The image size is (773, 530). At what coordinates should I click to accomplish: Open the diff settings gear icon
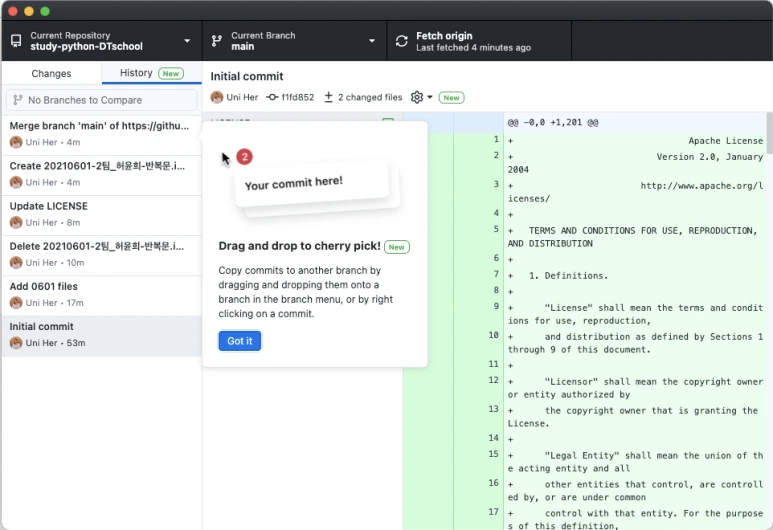417,97
